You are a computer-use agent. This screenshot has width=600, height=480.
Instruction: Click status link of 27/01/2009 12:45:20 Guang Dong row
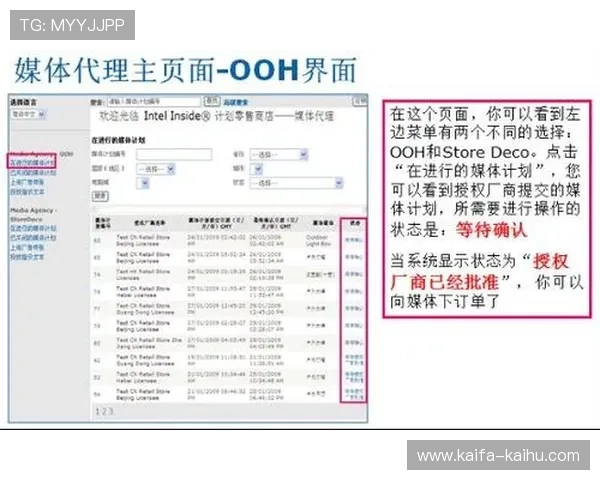point(353,309)
